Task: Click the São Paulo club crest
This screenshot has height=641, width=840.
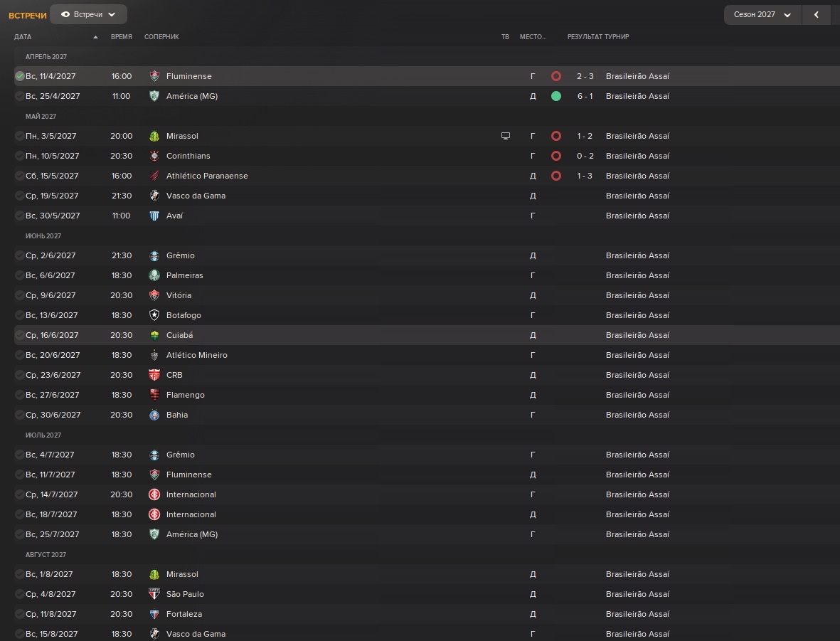Action: 154,594
